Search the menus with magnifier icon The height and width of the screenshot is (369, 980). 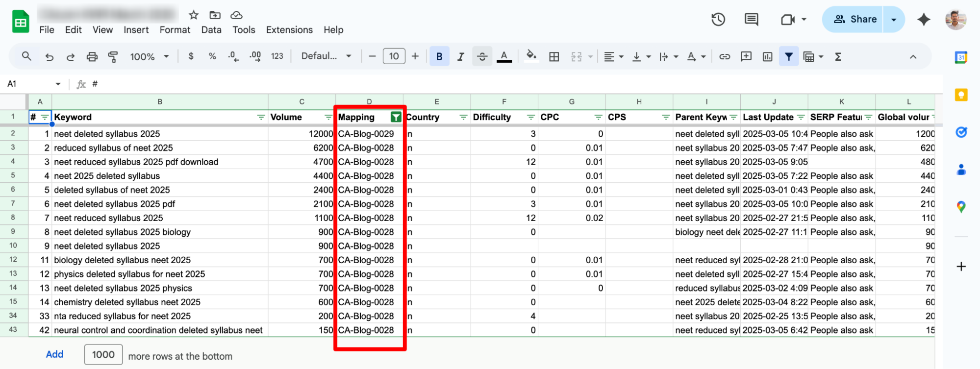[x=26, y=56]
